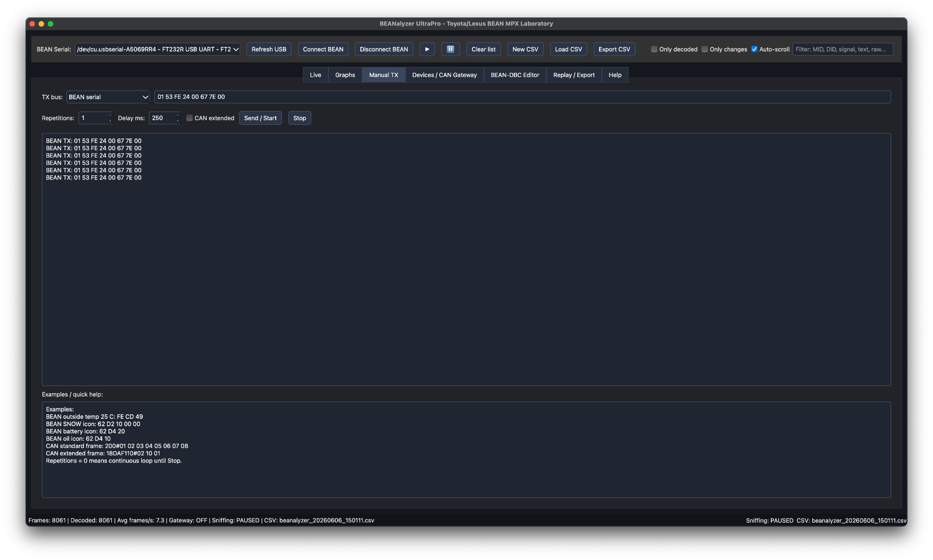Open the BEAN Serial port dropdown
Screen dimensions: 933x560
click(157, 49)
